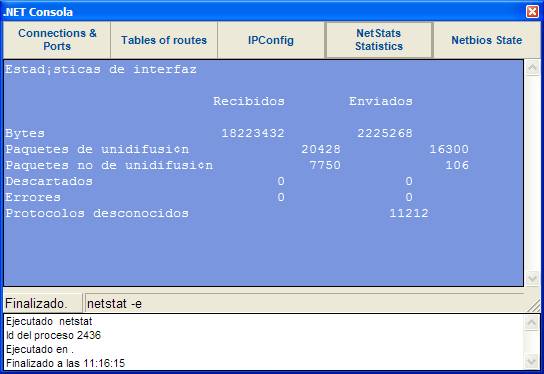Close the .NET Consola window
Image resolution: width=544 pixels, height=374 pixels.
click(x=533, y=11)
